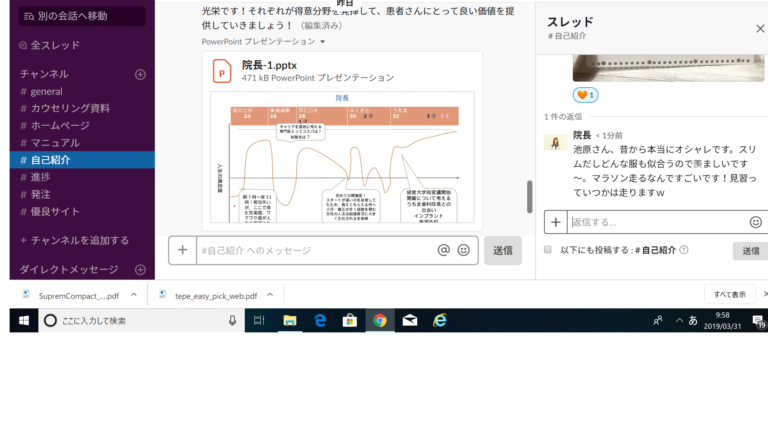Open emoji picker in the main message box

(464, 250)
